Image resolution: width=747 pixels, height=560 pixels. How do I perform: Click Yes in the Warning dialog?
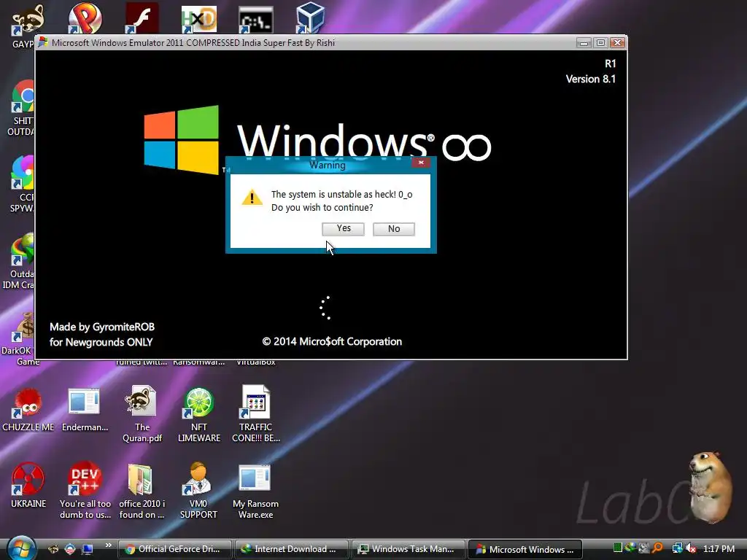click(343, 228)
